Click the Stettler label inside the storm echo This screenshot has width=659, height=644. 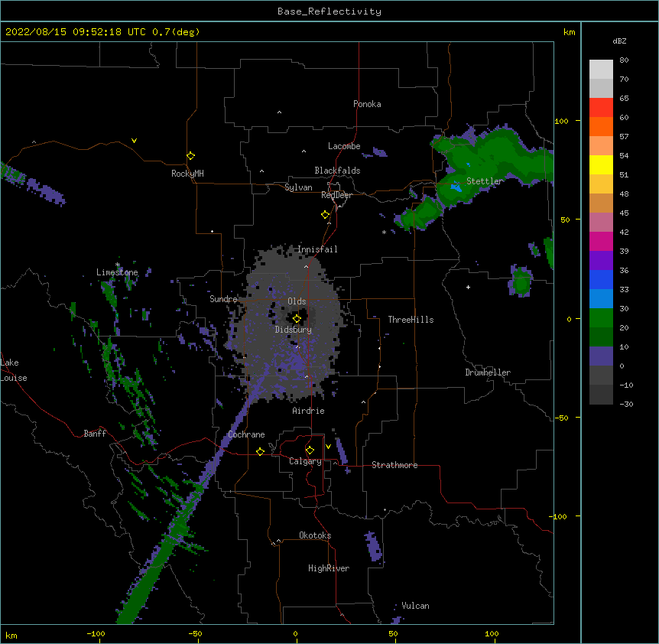coord(485,181)
